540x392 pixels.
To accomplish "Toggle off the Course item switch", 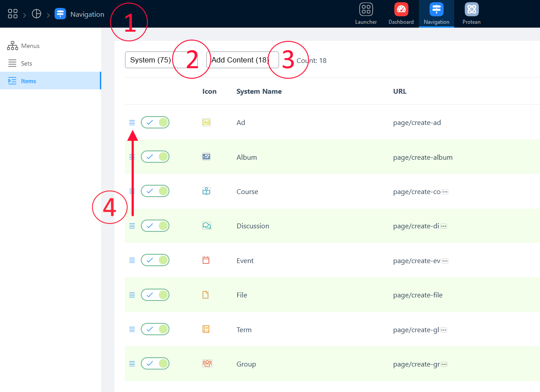I will click(x=155, y=191).
